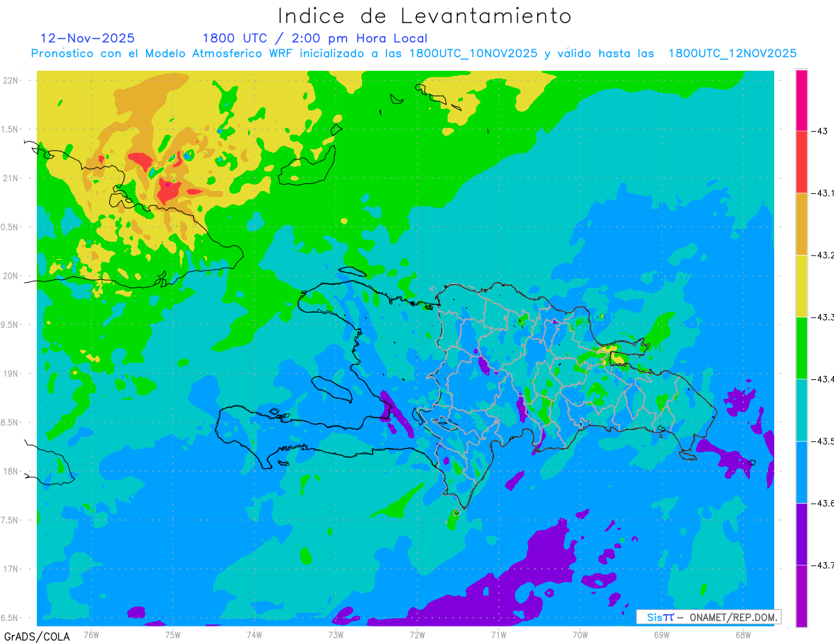Click the '19N' latitude label
Screen dimensions: 834x644
tap(12, 374)
